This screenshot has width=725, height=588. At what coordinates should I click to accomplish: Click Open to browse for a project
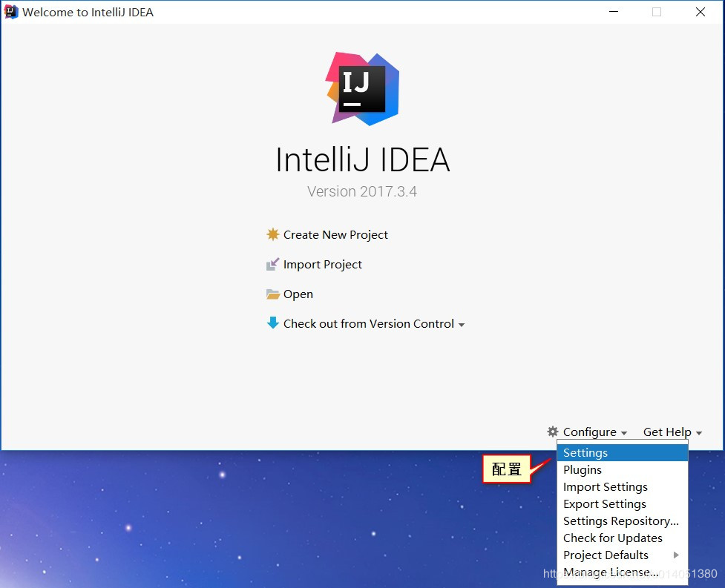[x=297, y=294]
